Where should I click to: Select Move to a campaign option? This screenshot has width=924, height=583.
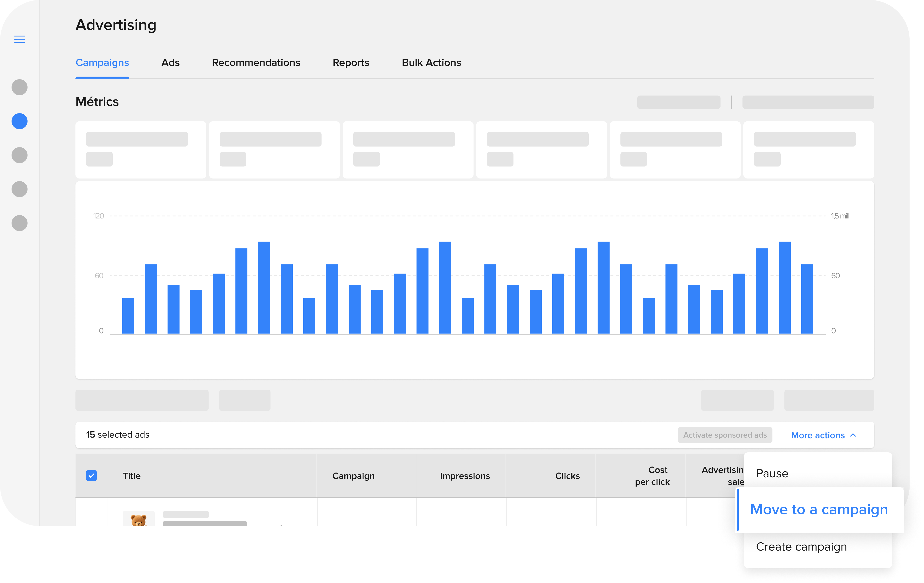coord(819,510)
